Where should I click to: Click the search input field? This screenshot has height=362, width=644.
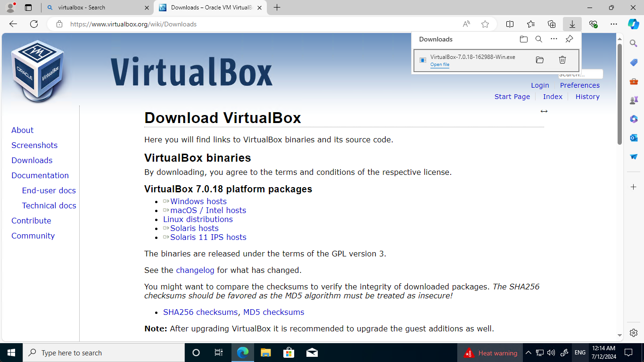coord(581,74)
